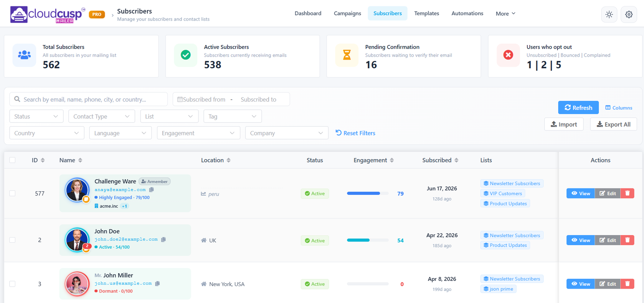Click the magnifier icon in search box

(17, 99)
